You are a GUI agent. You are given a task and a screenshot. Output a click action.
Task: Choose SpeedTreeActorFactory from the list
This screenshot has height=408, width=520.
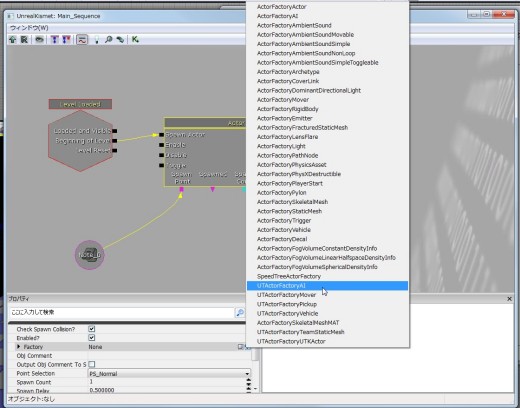(327, 276)
